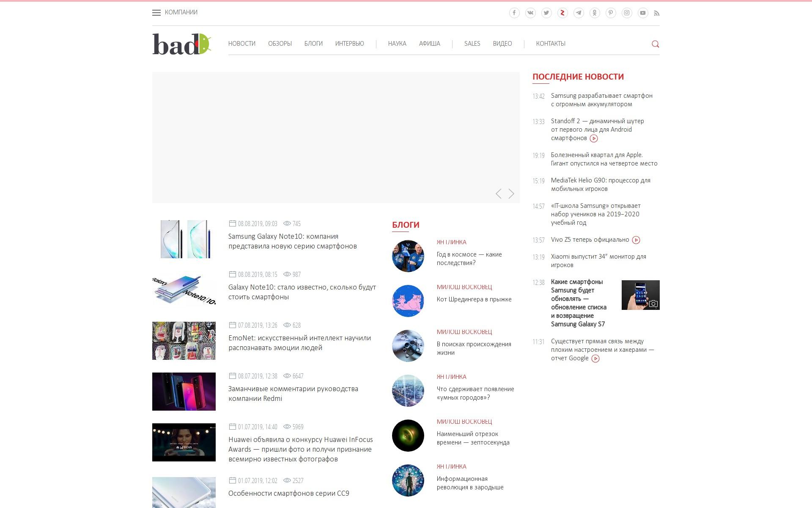Open Samsung огромным аккумулятором news item
The width and height of the screenshot is (812, 508).
(602, 100)
